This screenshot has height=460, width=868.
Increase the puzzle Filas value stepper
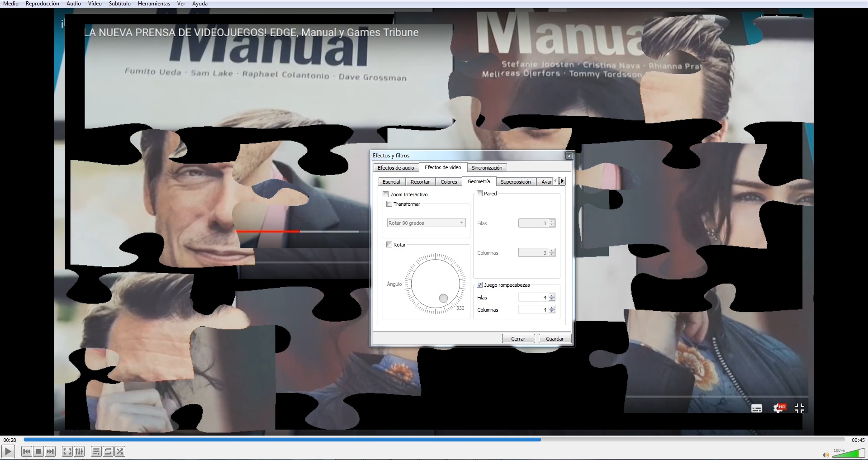[x=552, y=296]
